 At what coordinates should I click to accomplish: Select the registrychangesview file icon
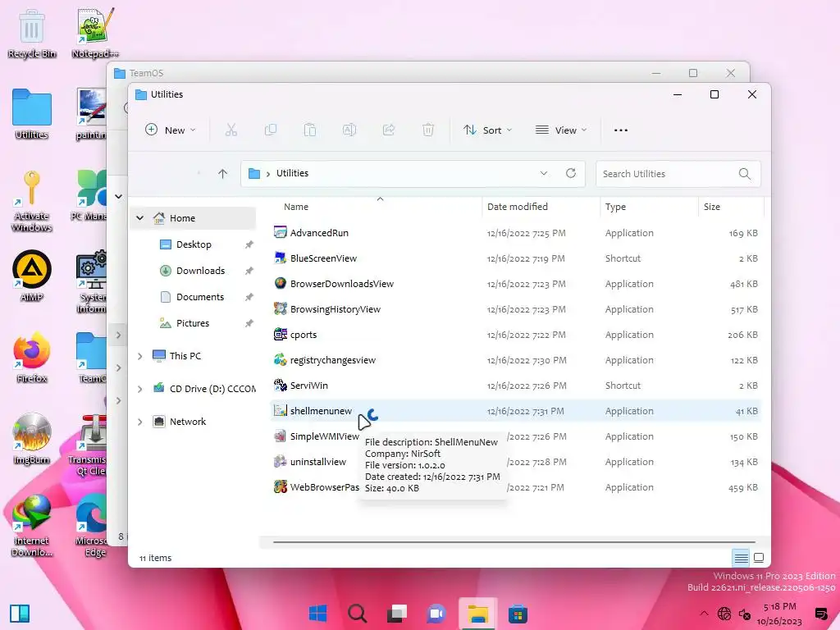click(281, 360)
